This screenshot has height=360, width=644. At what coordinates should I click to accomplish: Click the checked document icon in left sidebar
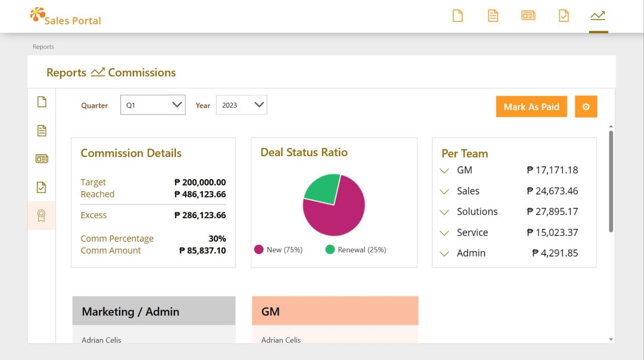click(41, 187)
